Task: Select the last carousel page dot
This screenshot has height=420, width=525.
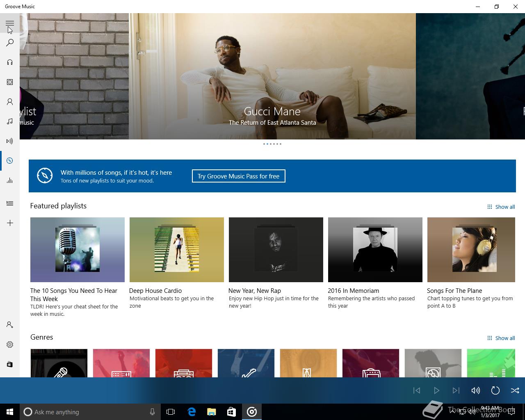Action: [281, 144]
